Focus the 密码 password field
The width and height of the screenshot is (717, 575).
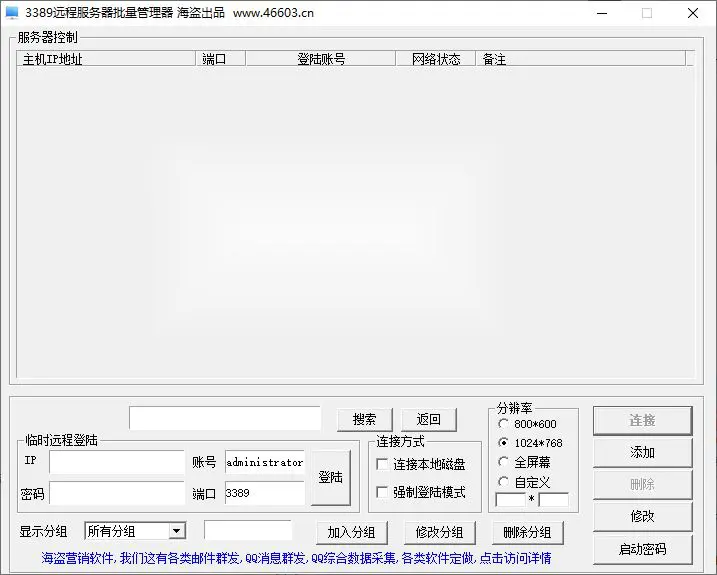[x=117, y=493]
